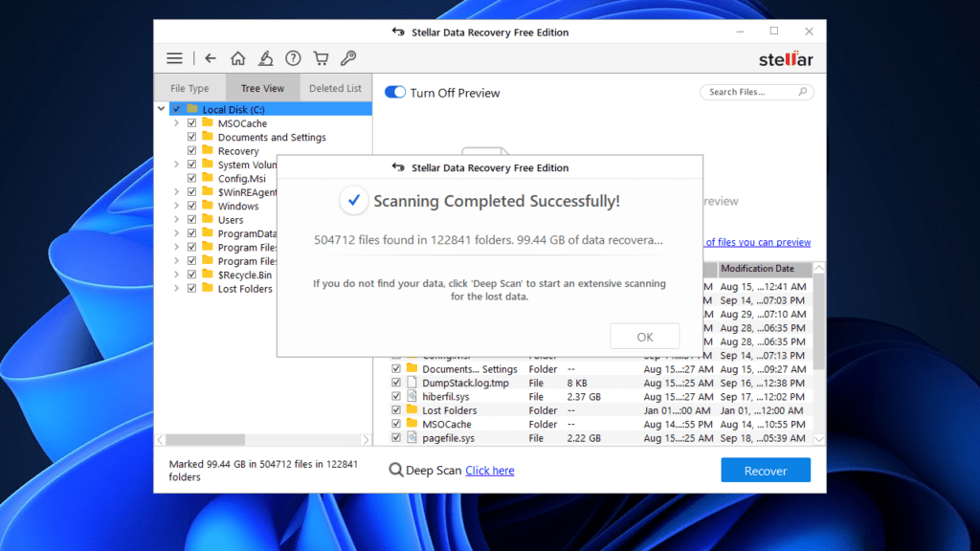
Task: Click the Deep Scan magnifier icon
Action: pyautogui.click(x=395, y=470)
